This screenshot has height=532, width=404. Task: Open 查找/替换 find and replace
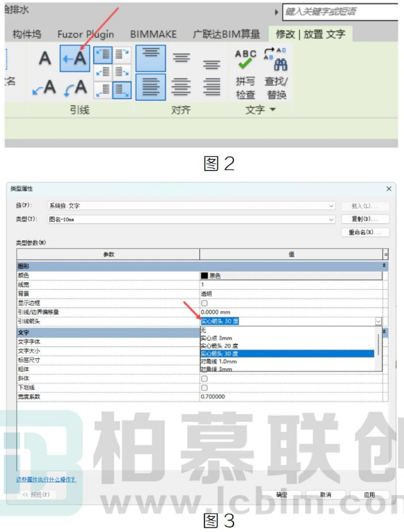(276, 74)
